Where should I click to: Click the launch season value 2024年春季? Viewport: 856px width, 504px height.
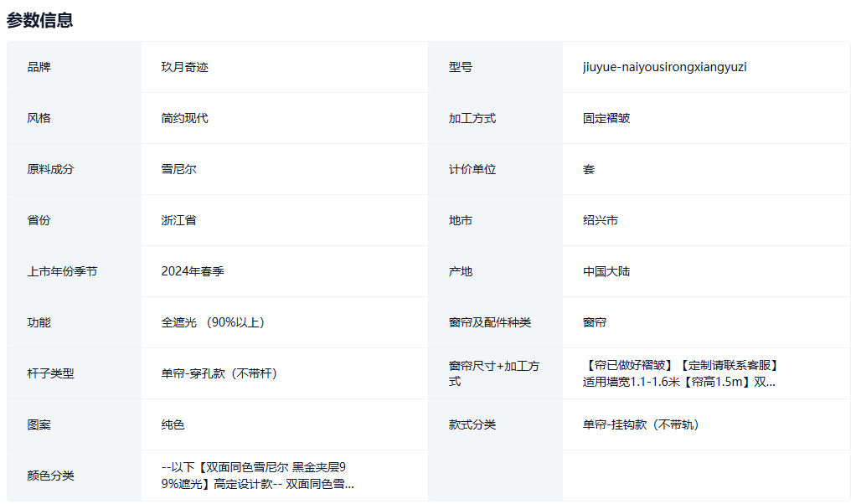coord(193,271)
